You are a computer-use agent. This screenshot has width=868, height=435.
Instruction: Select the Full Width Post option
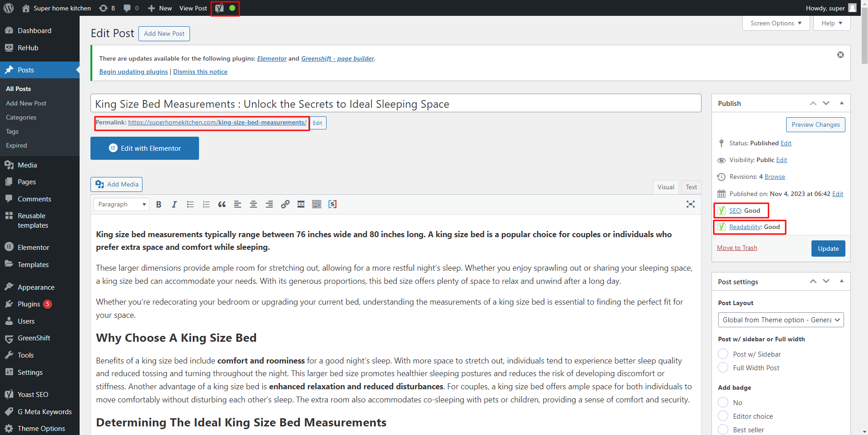coord(722,368)
